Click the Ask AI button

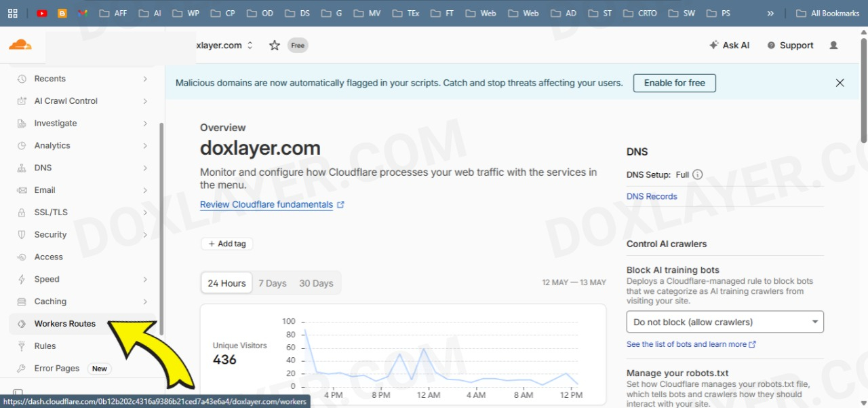click(730, 45)
